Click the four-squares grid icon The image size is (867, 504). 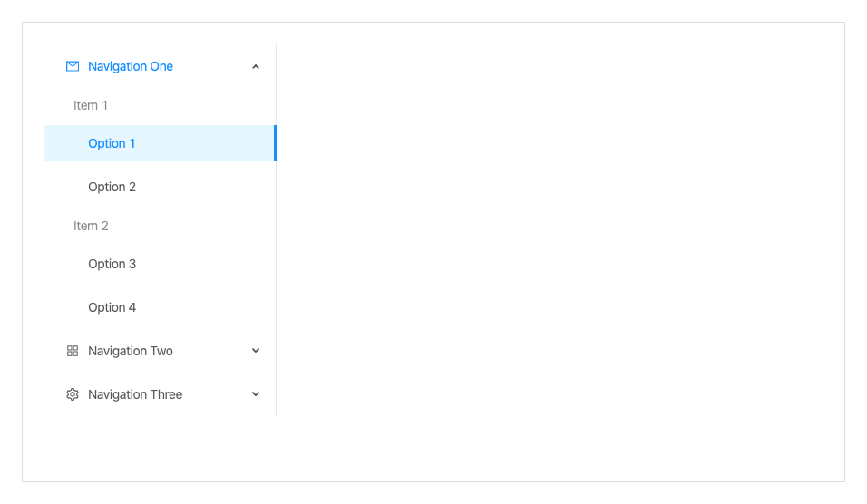pyautogui.click(x=73, y=351)
